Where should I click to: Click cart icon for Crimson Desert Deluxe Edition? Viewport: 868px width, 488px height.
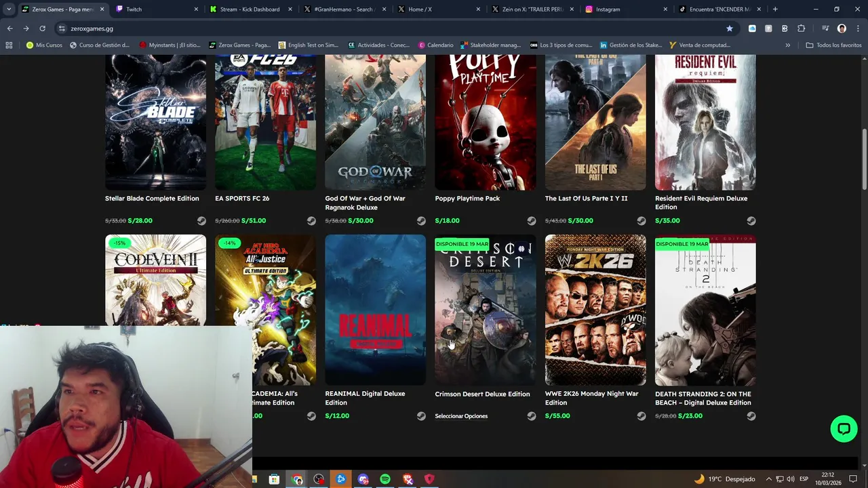(531, 416)
